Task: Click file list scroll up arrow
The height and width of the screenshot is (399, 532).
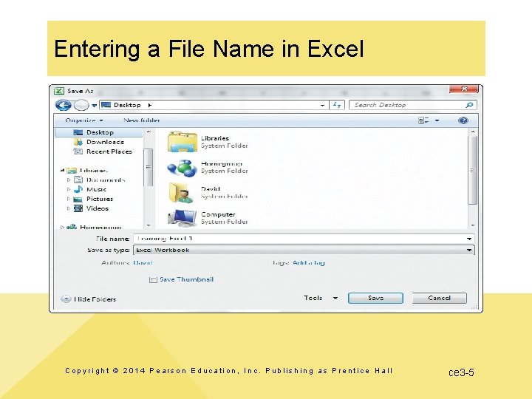Action: point(473,132)
